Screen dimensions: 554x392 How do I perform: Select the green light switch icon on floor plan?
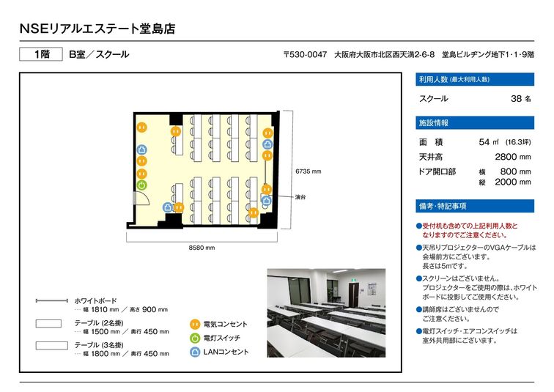coord(141,185)
